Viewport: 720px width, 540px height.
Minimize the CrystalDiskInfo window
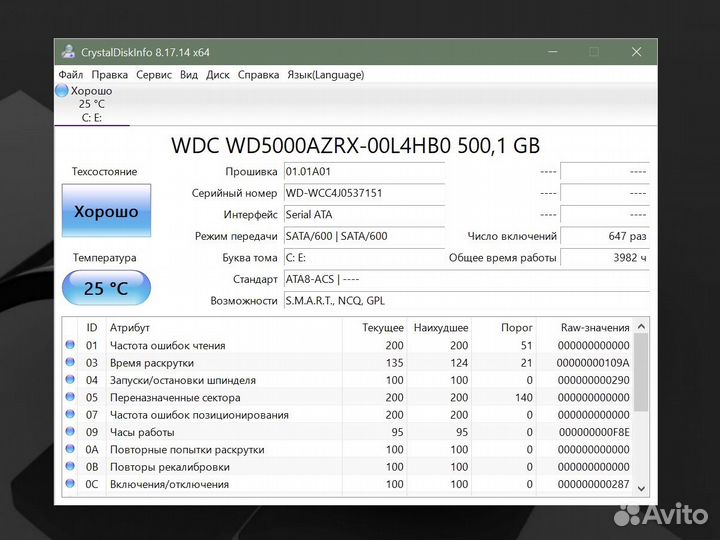(553, 51)
